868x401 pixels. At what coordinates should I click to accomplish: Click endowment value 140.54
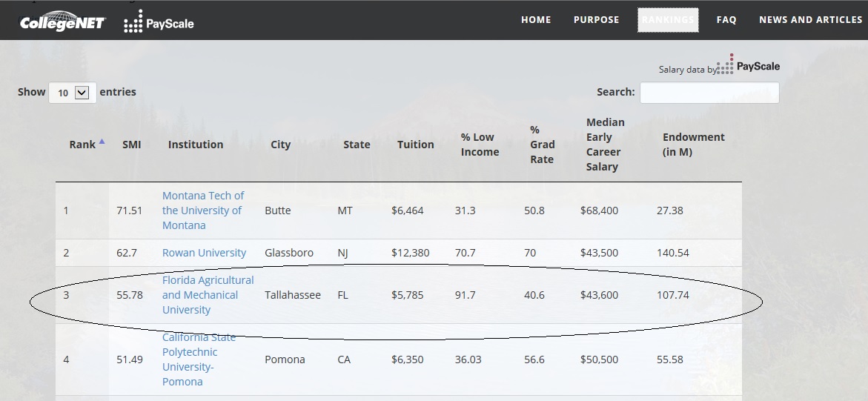[x=673, y=253]
